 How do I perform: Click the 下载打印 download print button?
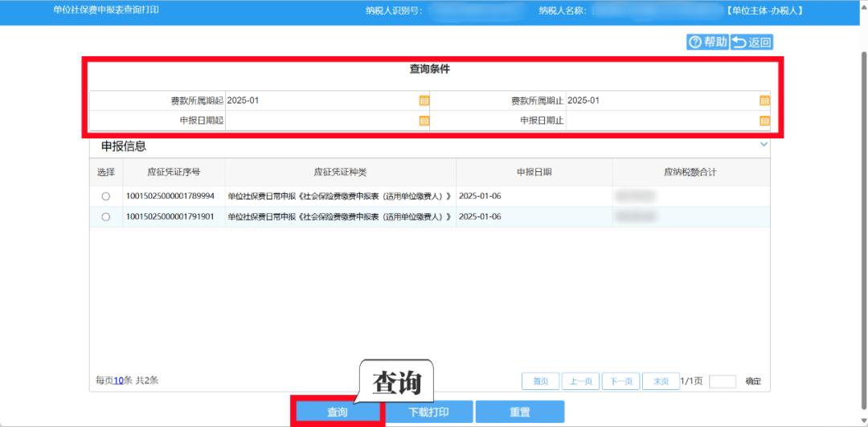click(x=429, y=412)
